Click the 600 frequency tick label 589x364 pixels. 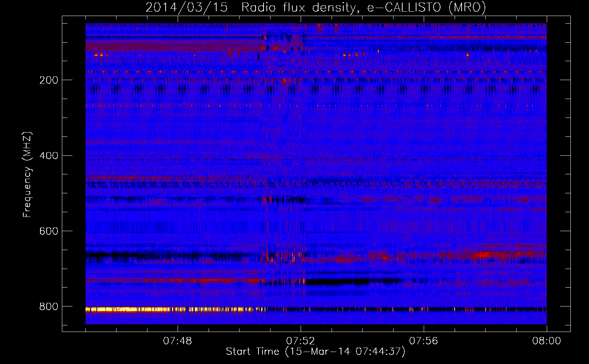49,231
